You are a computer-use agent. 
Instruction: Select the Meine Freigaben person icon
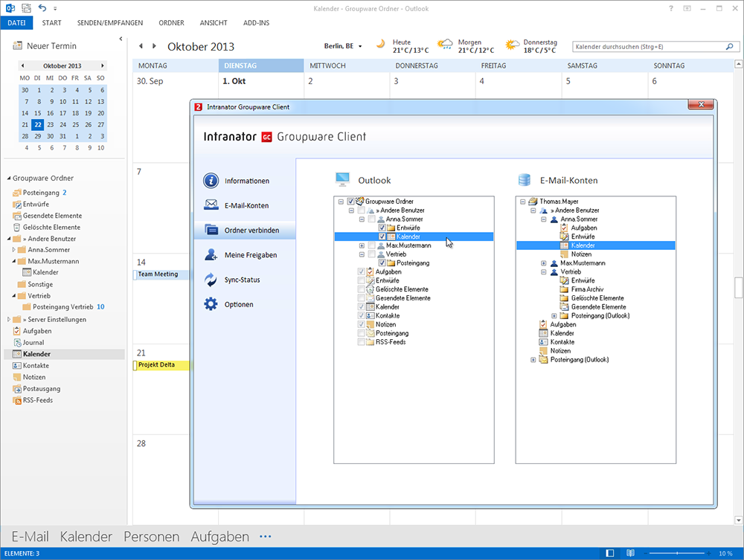(x=211, y=255)
